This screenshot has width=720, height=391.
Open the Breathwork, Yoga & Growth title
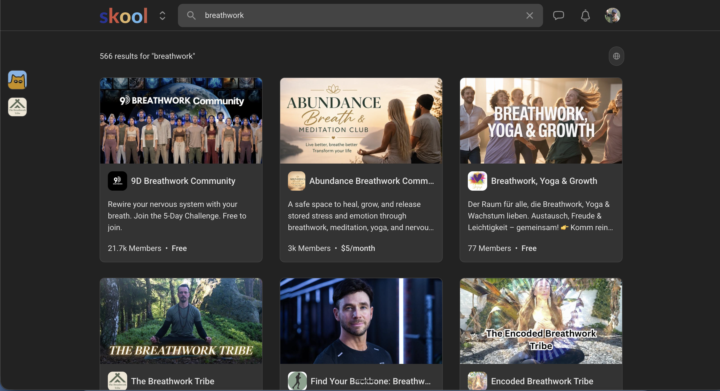pos(544,181)
